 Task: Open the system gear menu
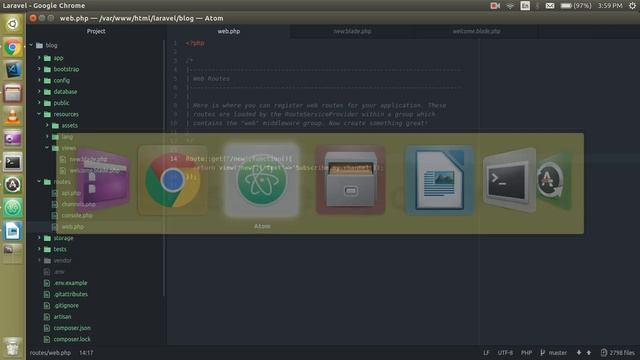pyautogui.click(x=632, y=6)
